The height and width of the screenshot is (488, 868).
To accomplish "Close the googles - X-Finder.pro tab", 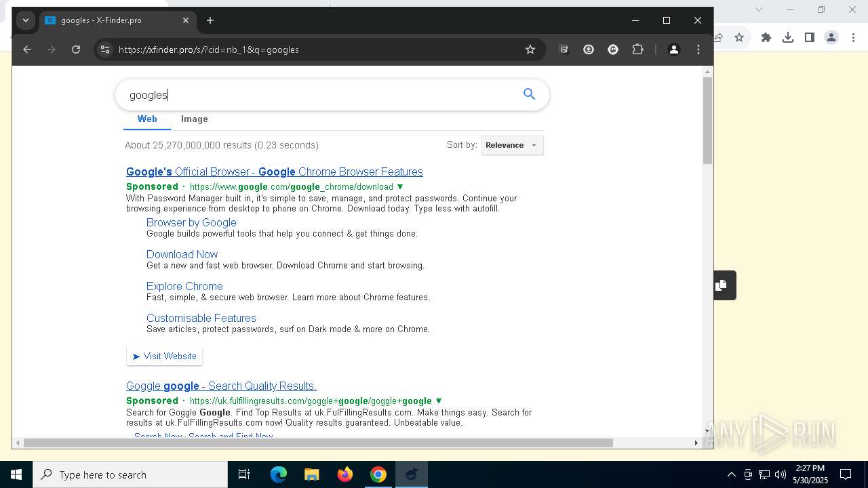I will pyautogui.click(x=186, y=20).
